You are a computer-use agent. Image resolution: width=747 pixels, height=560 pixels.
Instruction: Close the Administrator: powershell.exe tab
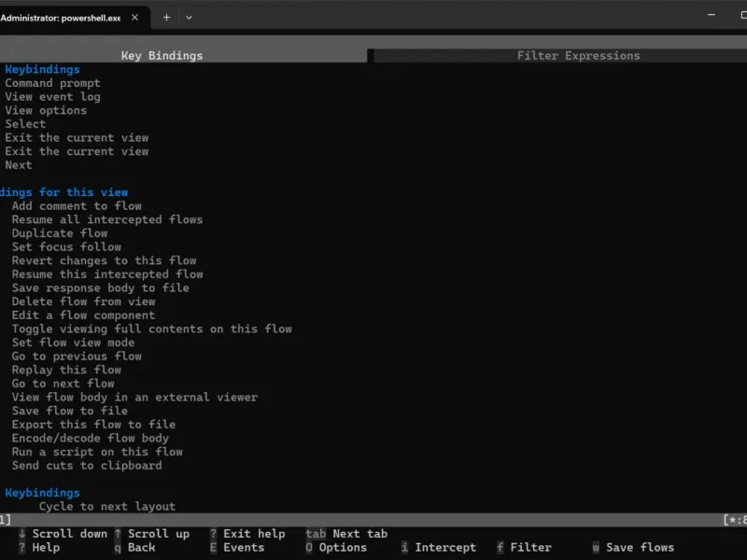pyautogui.click(x=134, y=18)
